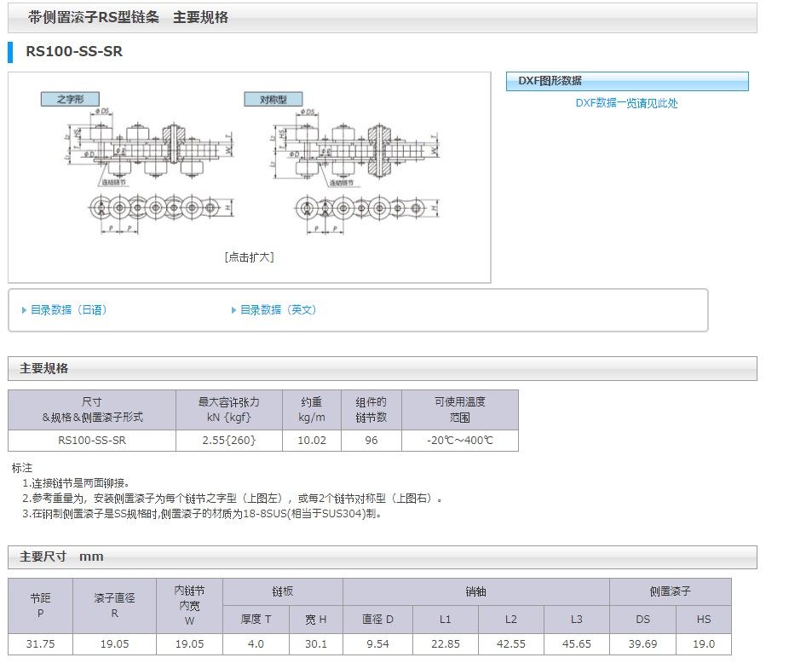Click the 标注 notes label
The width and height of the screenshot is (812, 669).
(22, 468)
